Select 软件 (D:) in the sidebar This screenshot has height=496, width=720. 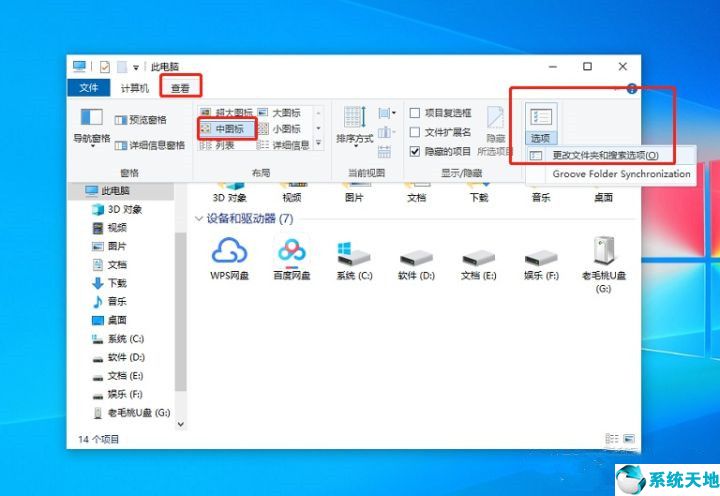(x=118, y=357)
